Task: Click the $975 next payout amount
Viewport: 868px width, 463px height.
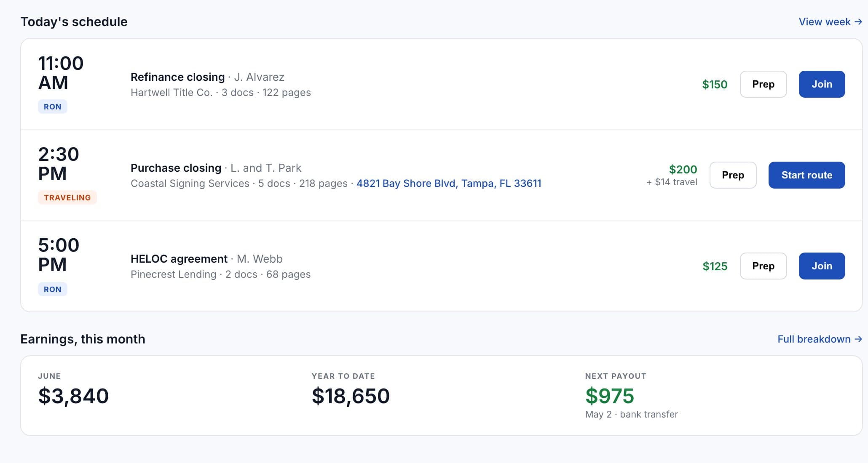Action: (610, 396)
